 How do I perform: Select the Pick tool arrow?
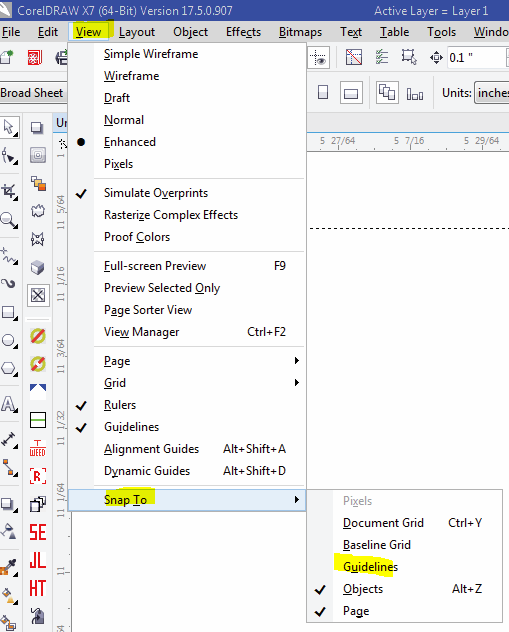click(8, 127)
